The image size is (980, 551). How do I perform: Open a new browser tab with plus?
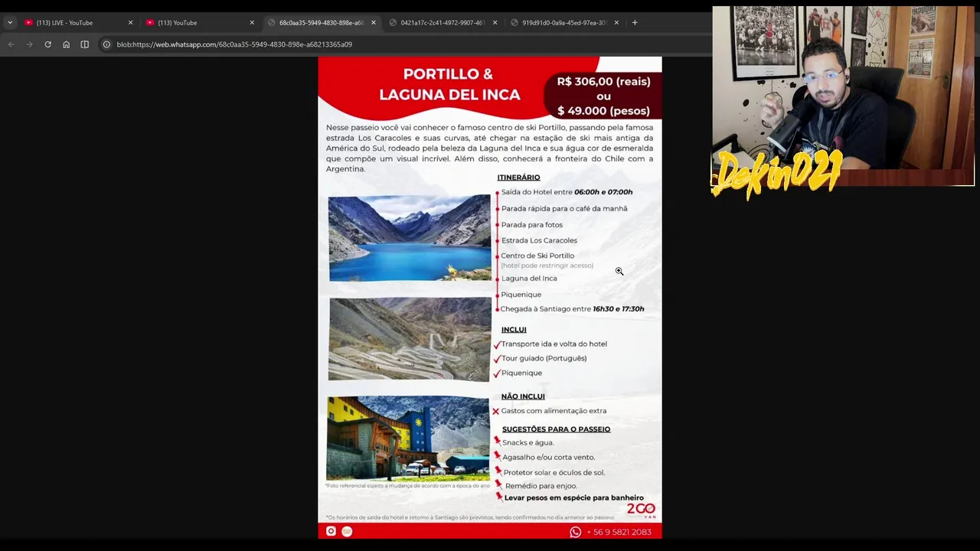tap(635, 23)
